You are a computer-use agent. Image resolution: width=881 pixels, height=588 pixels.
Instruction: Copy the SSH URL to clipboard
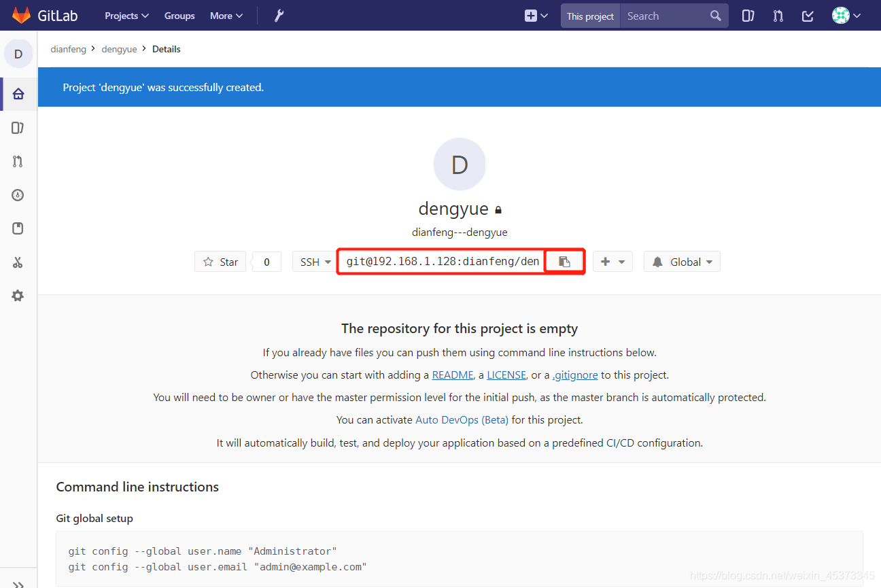(x=564, y=262)
